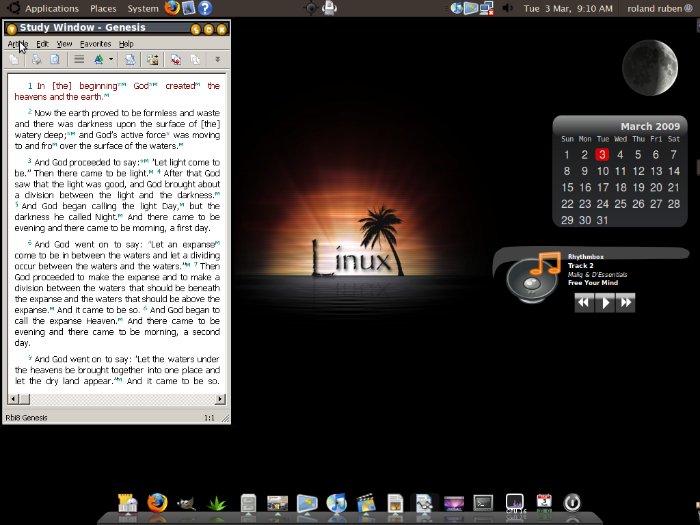Launch Firefox from the bottom dock
The image size is (700, 525).
tap(157, 503)
